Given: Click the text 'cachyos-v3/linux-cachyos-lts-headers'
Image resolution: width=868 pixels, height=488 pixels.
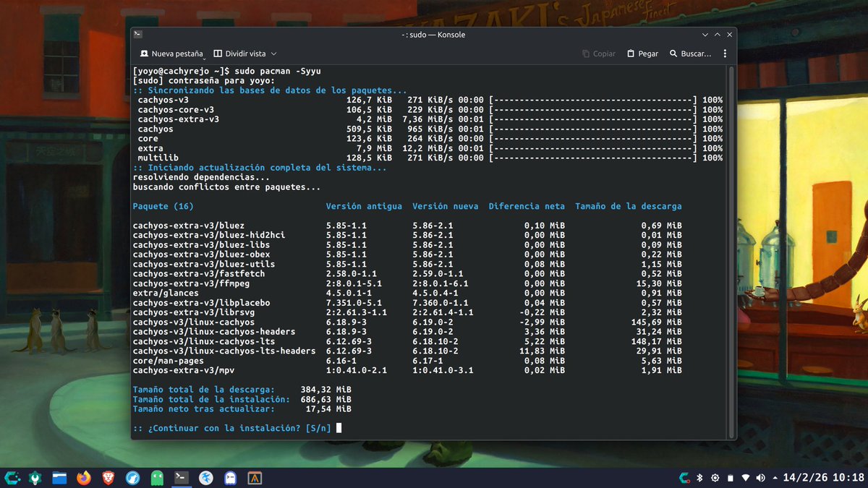Looking at the screenshot, I should click(x=224, y=351).
